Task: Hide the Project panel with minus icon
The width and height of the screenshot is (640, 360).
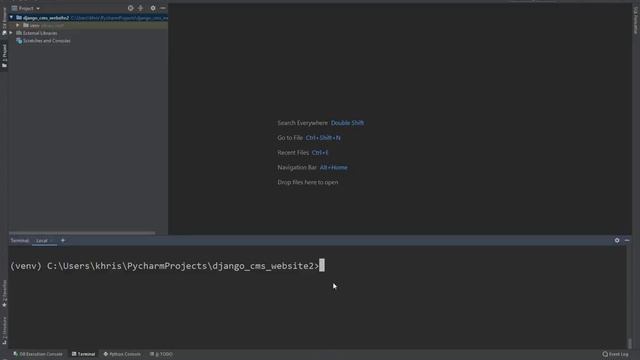Action: click(162, 8)
